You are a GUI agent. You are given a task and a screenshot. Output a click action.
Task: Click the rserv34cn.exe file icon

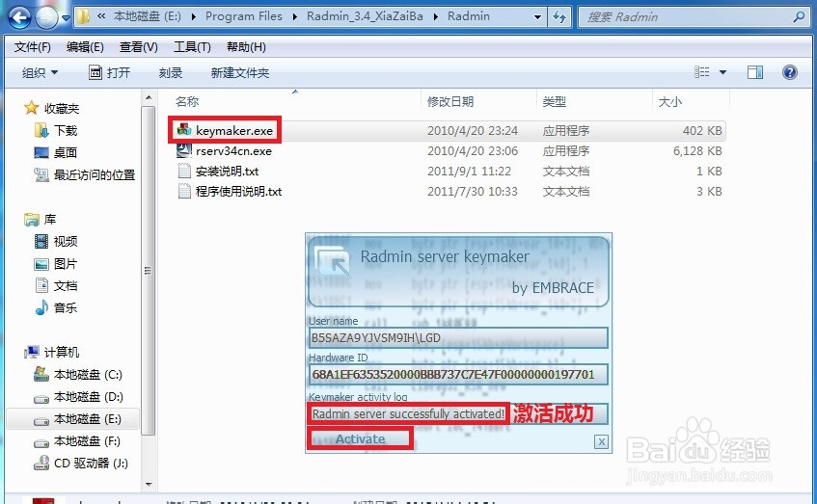[x=184, y=150]
